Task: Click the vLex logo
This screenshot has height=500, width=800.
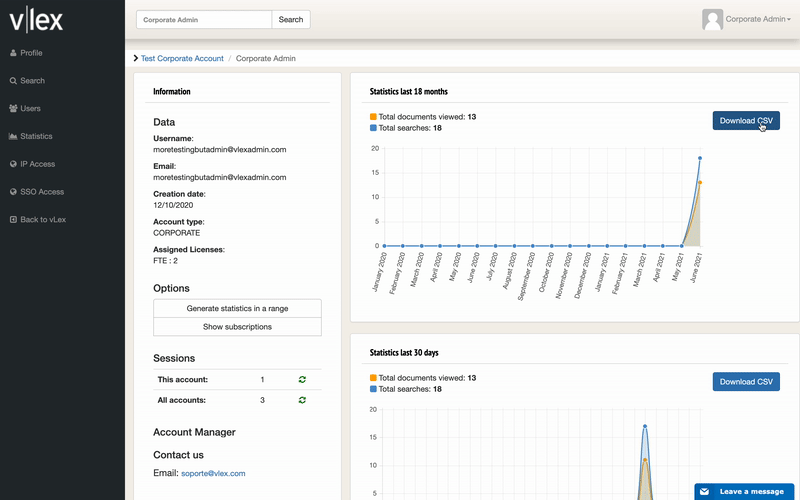Action: point(36,20)
